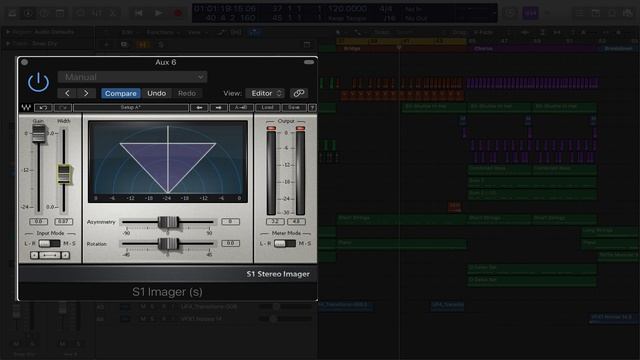
Task: Click the Waves toolbar redo arrow
Action: pyautogui.click(x=62, y=108)
